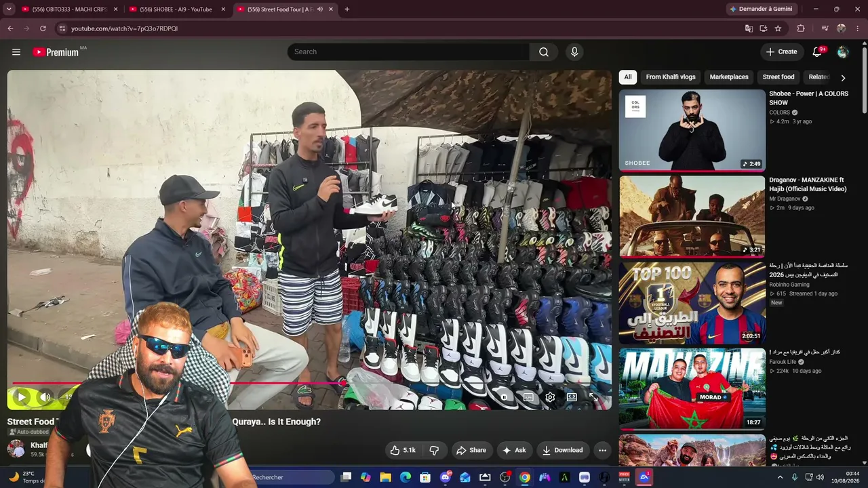Open a new browser tab
Image resolution: width=868 pixels, height=488 pixels.
click(x=347, y=9)
